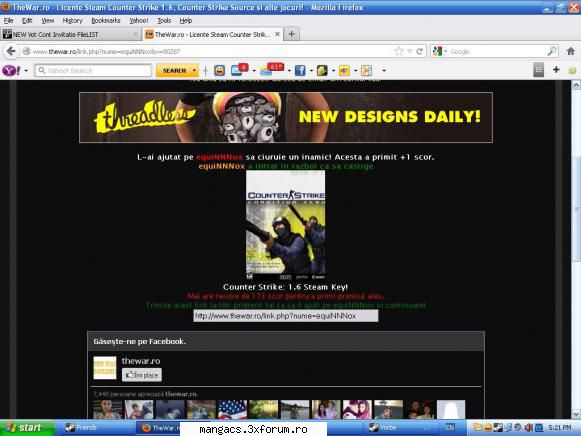Viewport: 581px width, 436px height.
Task: Click the thewar.ro Facebook page logo
Action: tap(104, 367)
